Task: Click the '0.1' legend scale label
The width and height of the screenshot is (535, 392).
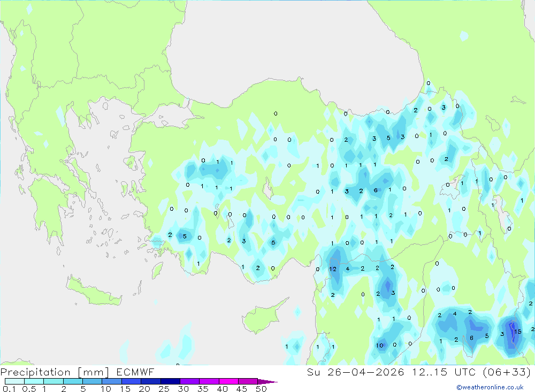Action: point(9,389)
